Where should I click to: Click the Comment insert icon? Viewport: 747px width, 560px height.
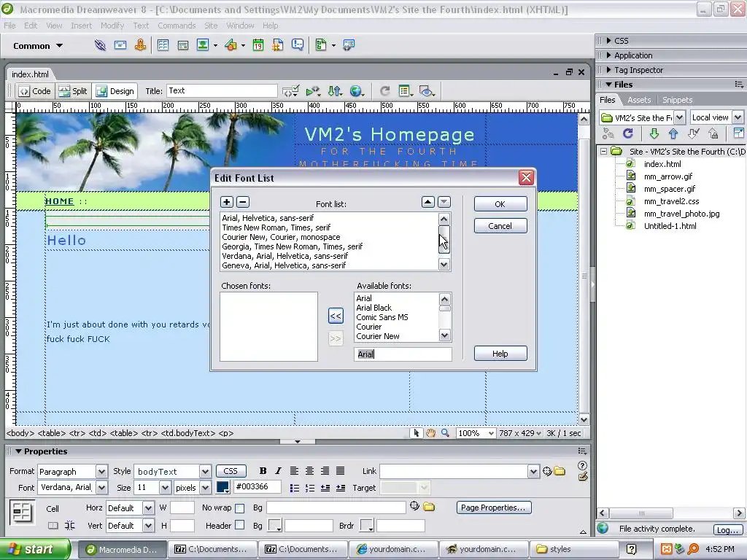[x=298, y=45]
